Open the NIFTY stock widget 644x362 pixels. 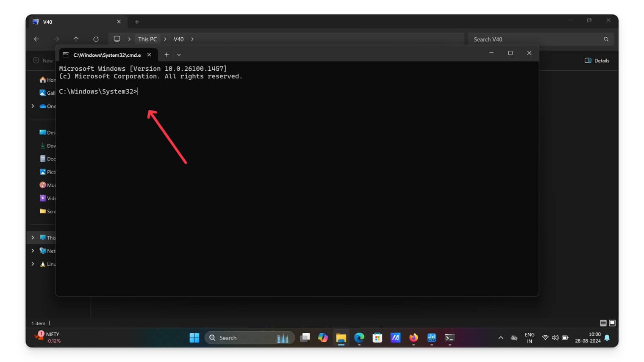48,337
